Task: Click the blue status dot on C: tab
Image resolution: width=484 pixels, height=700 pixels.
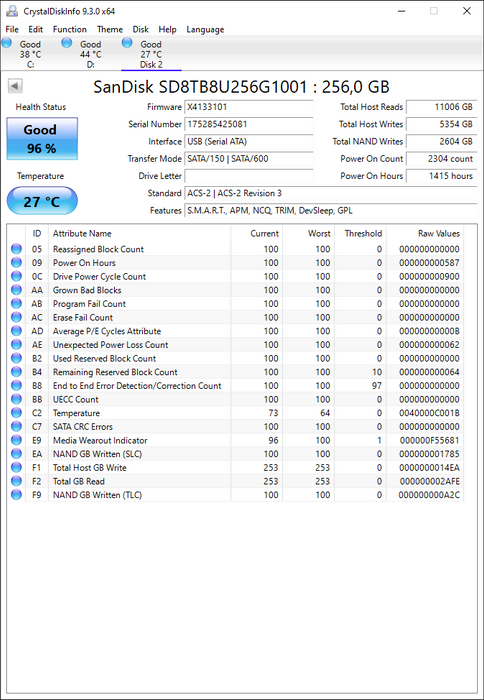Action: coord(7,43)
